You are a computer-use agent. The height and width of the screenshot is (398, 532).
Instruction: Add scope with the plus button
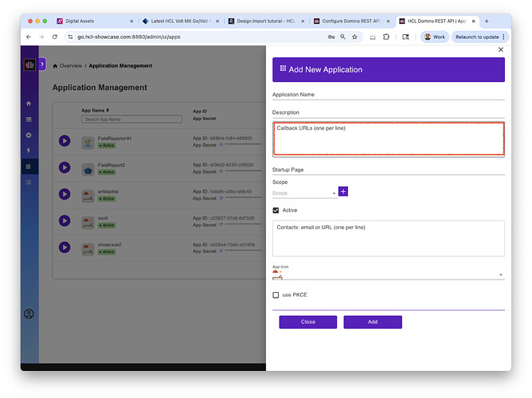click(343, 192)
